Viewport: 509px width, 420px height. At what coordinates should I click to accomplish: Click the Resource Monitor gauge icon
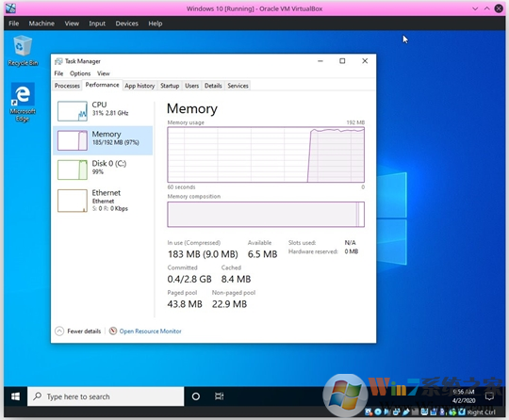[113, 331]
